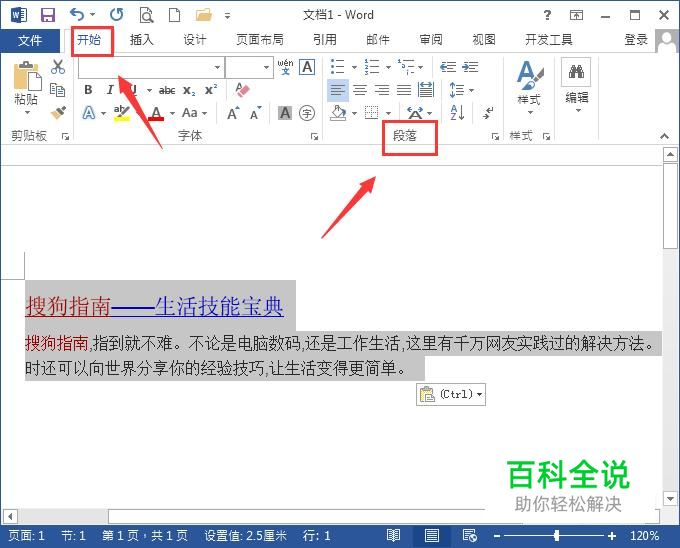This screenshot has width=680, height=548.
Task: Open the Numbering list dropdown
Action: point(389,67)
